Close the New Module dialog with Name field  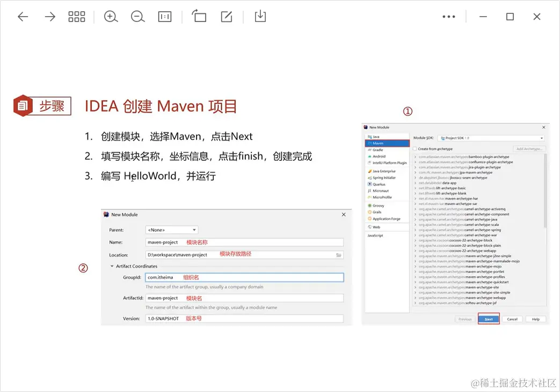(344, 215)
